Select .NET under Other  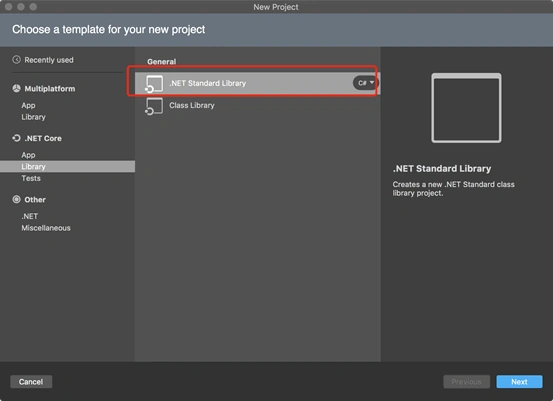coord(30,216)
